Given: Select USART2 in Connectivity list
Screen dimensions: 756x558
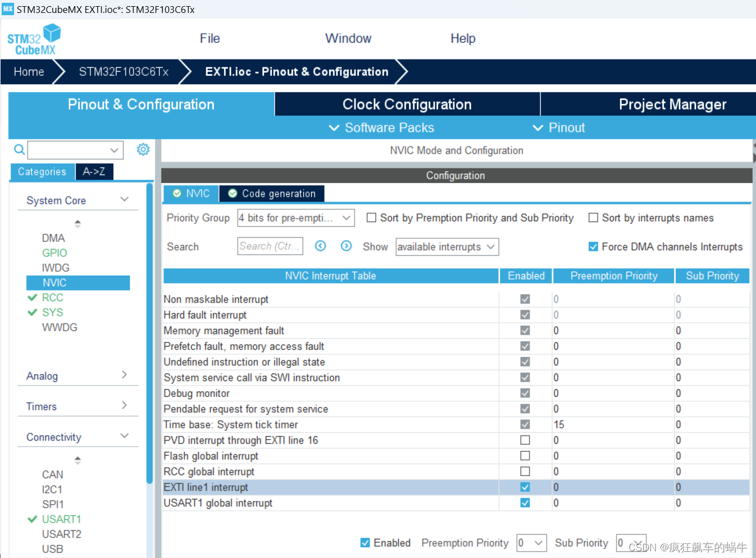Looking at the screenshot, I should (x=62, y=534).
